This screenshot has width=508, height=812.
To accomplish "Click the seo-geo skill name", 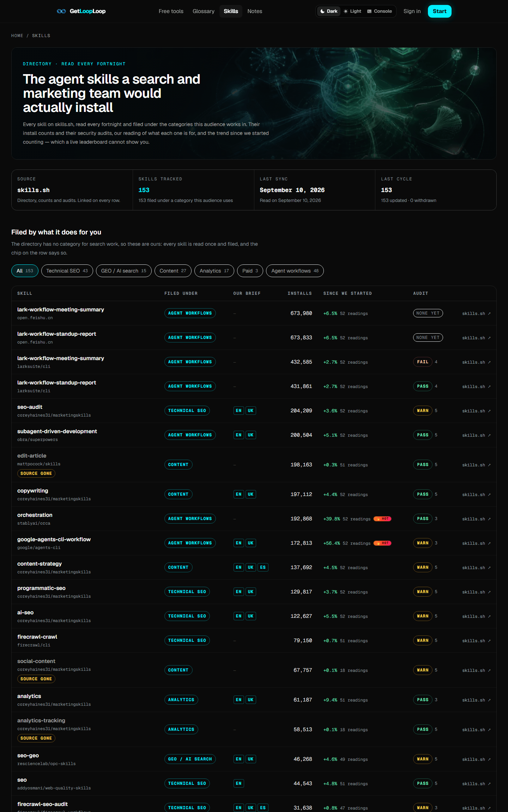I will (28, 756).
